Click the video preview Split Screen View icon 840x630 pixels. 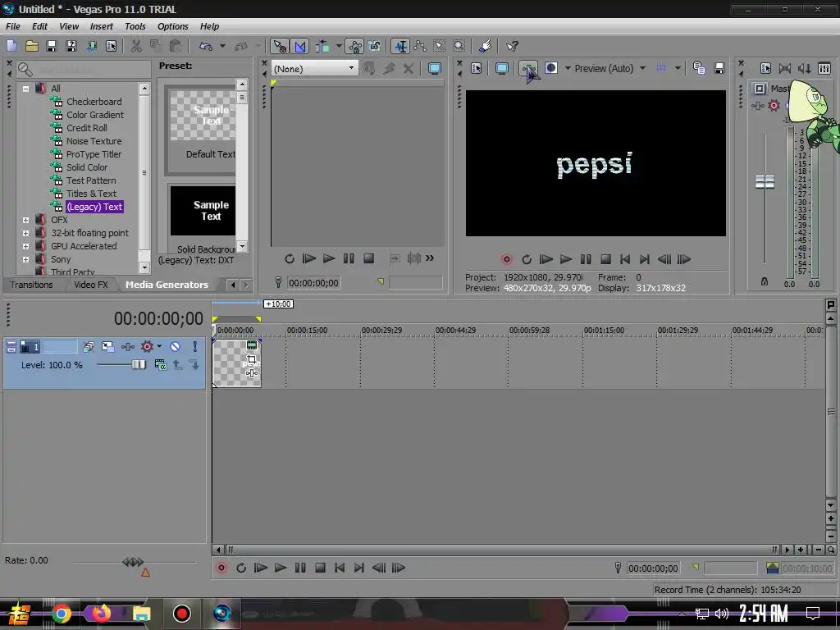pos(550,68)
